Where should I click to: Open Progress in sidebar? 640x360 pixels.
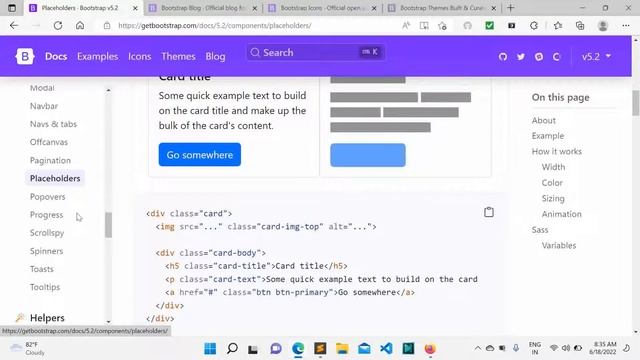[x=46, y=215]
